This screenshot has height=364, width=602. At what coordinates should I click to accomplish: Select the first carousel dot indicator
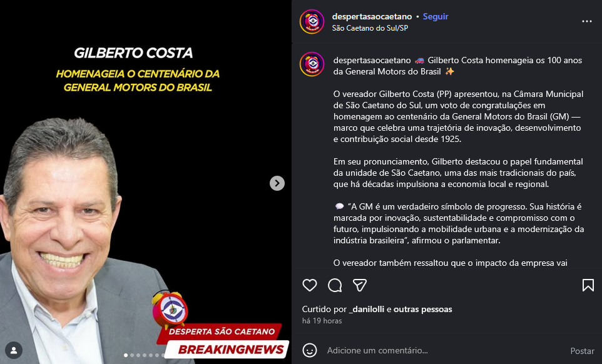coord(126,355)
